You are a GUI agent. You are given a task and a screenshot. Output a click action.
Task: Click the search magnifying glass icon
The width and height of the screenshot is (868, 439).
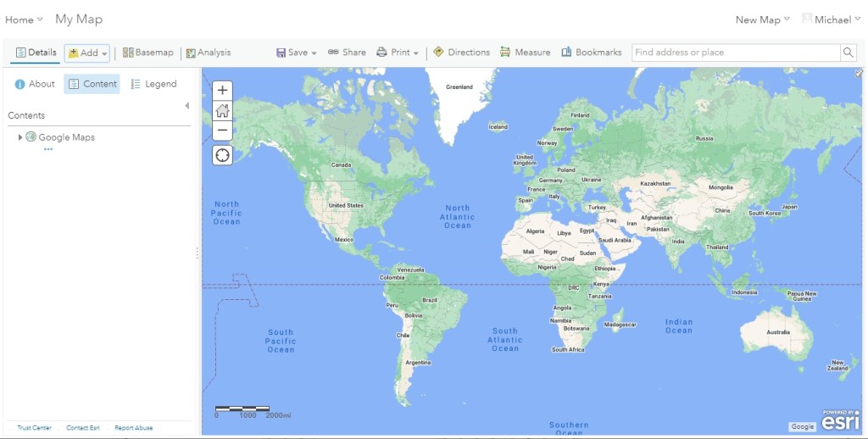[848, 53]
